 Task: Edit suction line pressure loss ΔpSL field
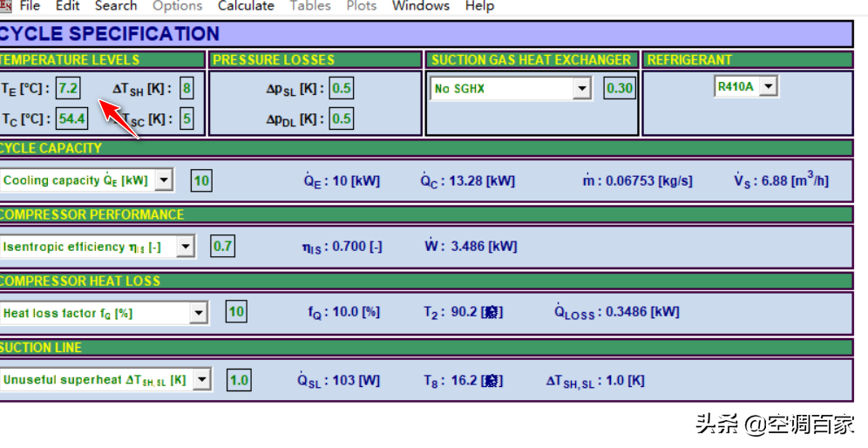[341, 88]
